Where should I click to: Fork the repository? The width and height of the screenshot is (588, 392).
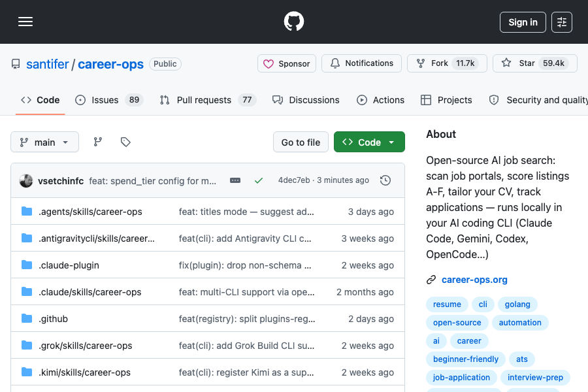[447, 63]
